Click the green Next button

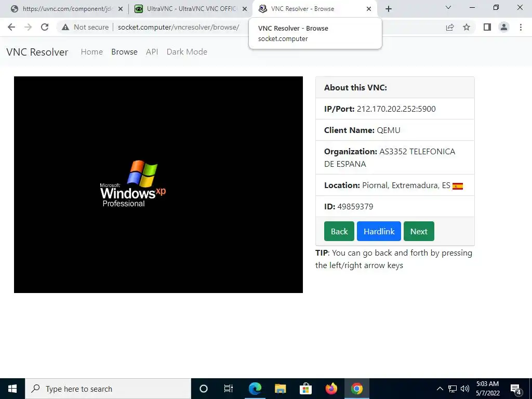(419, 231)
